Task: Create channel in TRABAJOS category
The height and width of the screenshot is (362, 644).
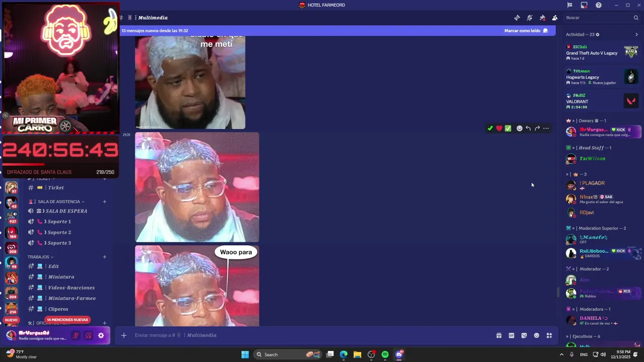Action: tap(105, 257)
